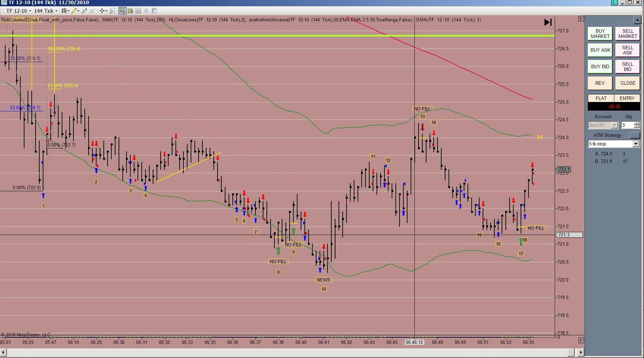Click the horizontal scrollbar thumb

pyautogui.click(x=571, y=352)
